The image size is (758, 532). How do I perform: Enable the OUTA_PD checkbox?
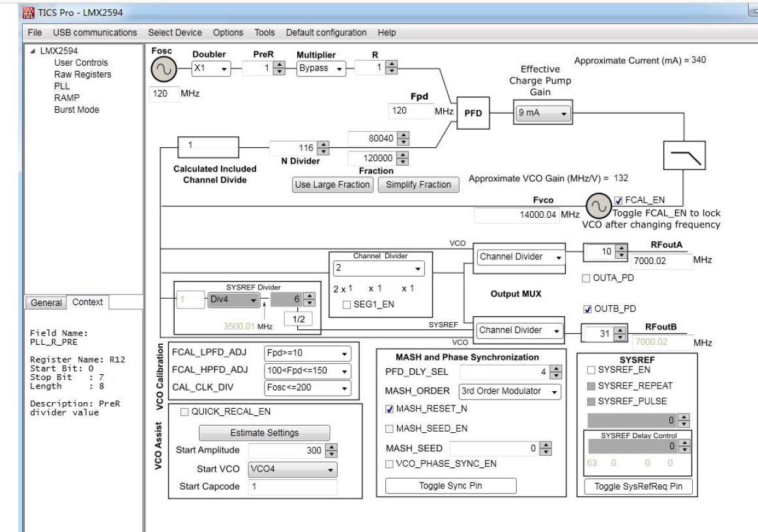pos(586,278)
